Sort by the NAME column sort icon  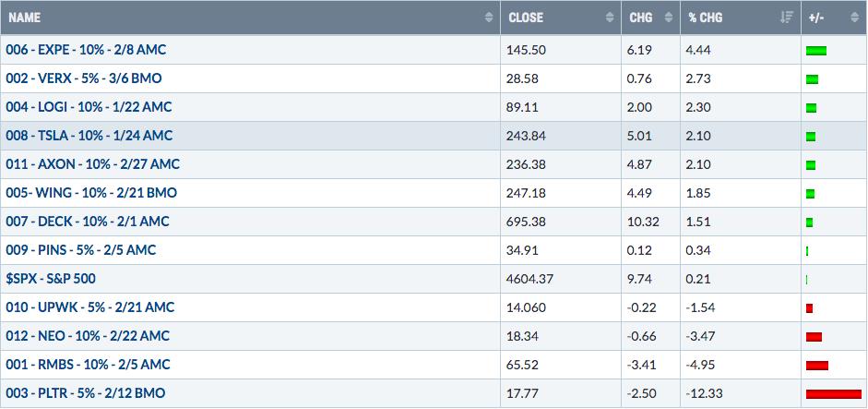click(489, 18)
